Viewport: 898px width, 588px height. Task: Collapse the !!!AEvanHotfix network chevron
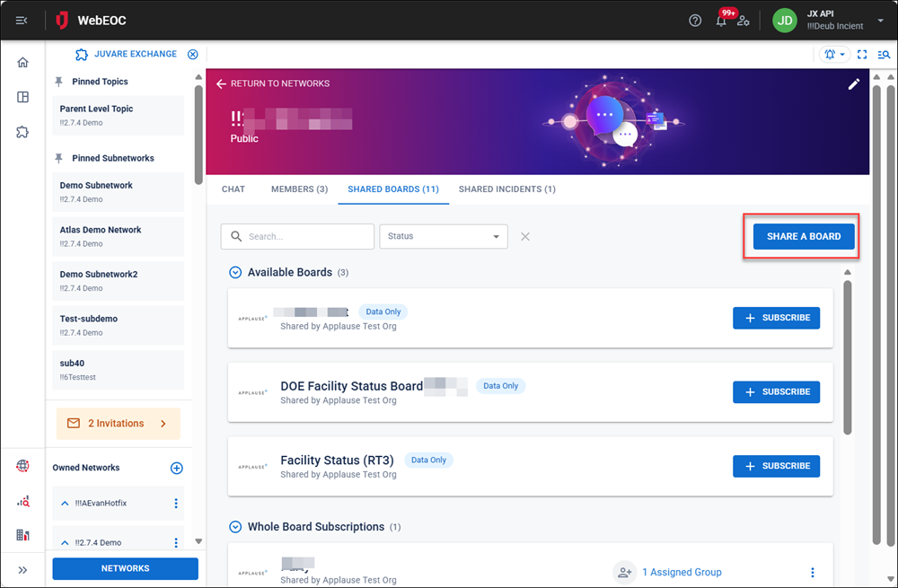click(65, 504)
